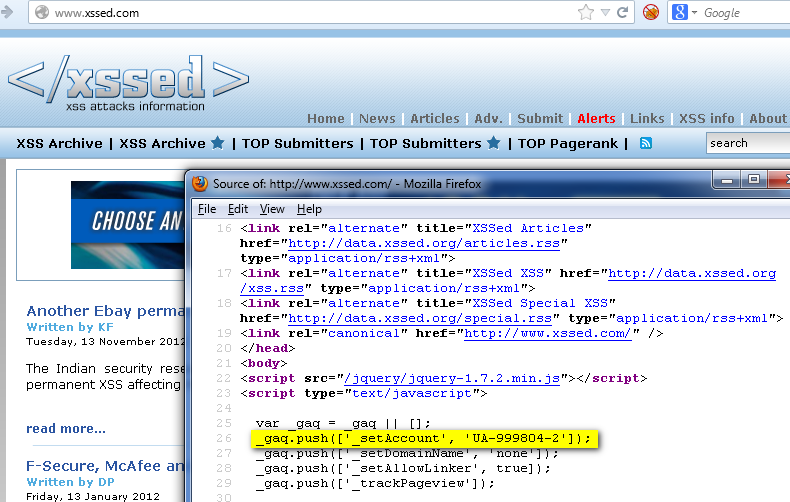Open the TOP Pagerank link
The width and height of the screenshot is (790, 502).
click(x=568, y=144)
